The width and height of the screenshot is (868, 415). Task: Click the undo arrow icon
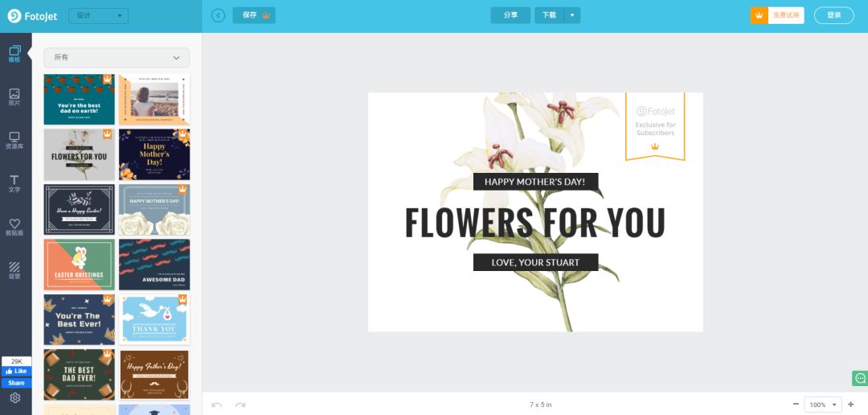(x=217, y=405)
